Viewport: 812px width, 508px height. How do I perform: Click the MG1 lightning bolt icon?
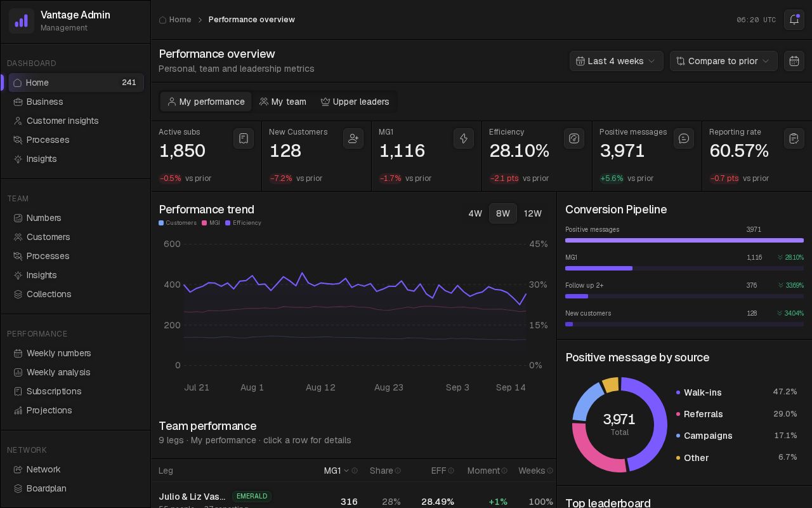point(464,138)
